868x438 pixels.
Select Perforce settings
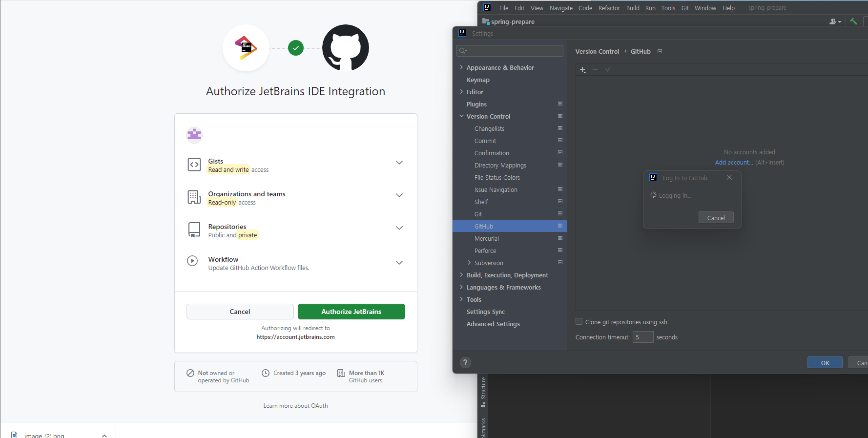click(485, 250)
